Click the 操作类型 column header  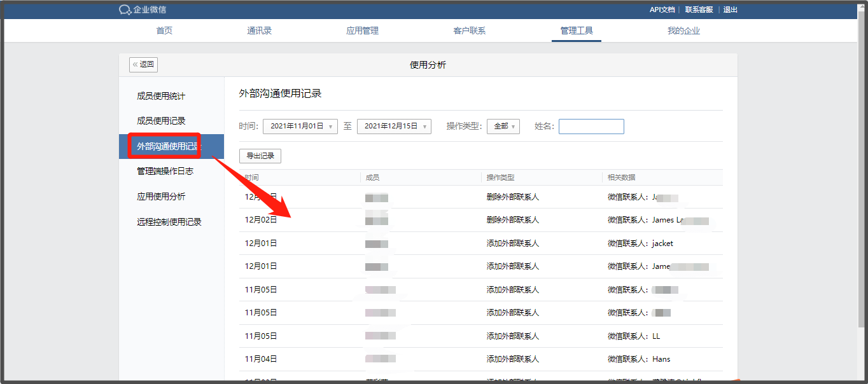point(500,177)
